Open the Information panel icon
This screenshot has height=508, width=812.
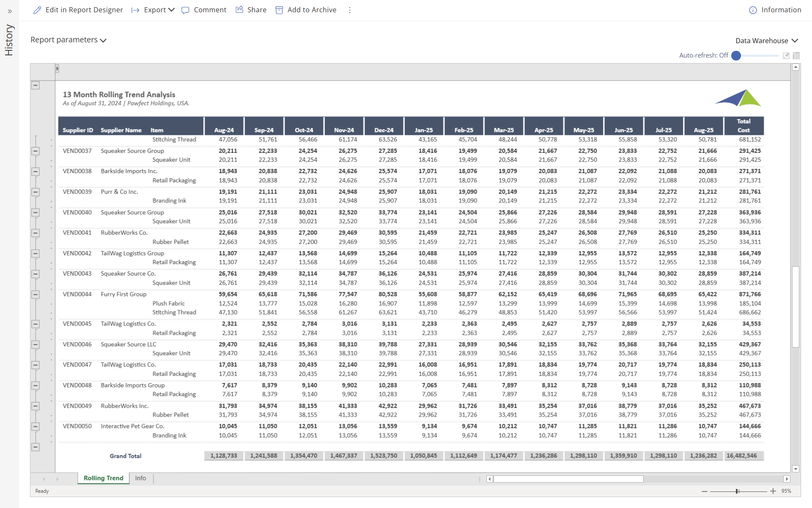pyautogui.click(x=753, y=10)
